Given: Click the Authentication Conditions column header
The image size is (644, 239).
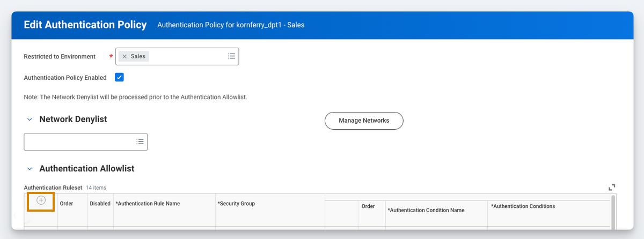Looking at the screenshot, I should pyautogui.click(x=523, y=206).
